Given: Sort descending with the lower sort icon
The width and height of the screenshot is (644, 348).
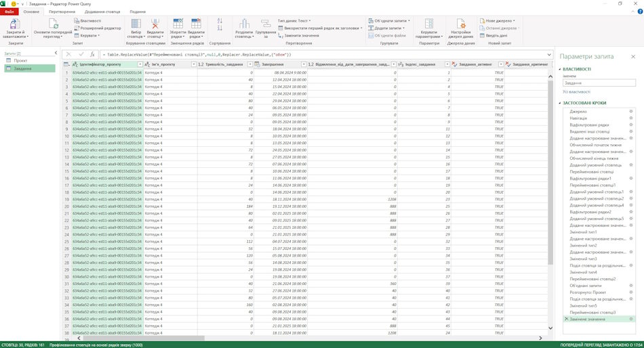Looking at the screenshot, I should 220,28.
